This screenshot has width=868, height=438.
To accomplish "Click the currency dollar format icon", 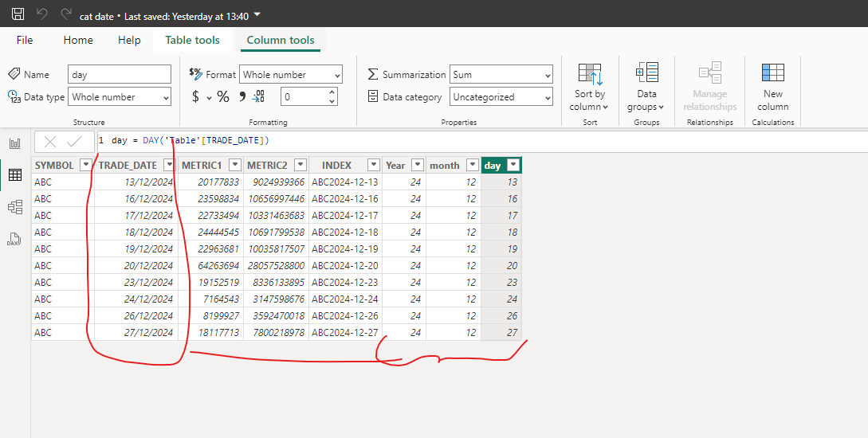I will 195,97.
